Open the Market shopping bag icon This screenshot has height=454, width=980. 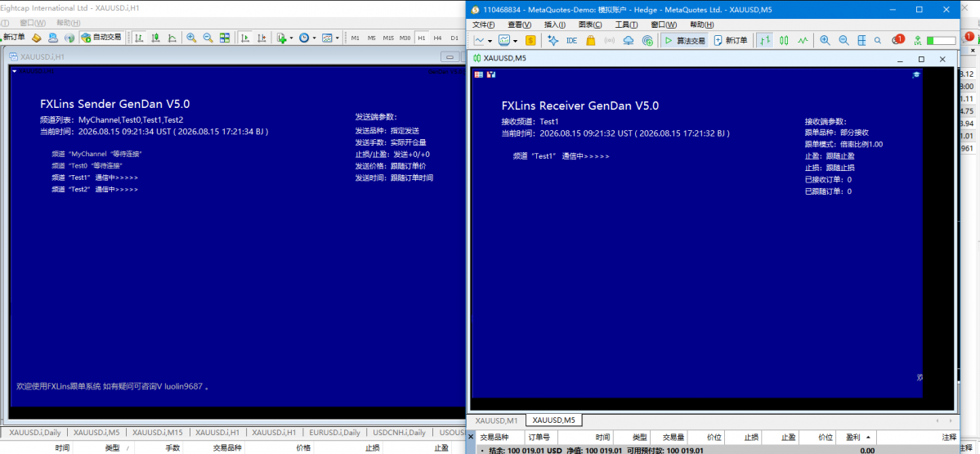coord(591,40)
